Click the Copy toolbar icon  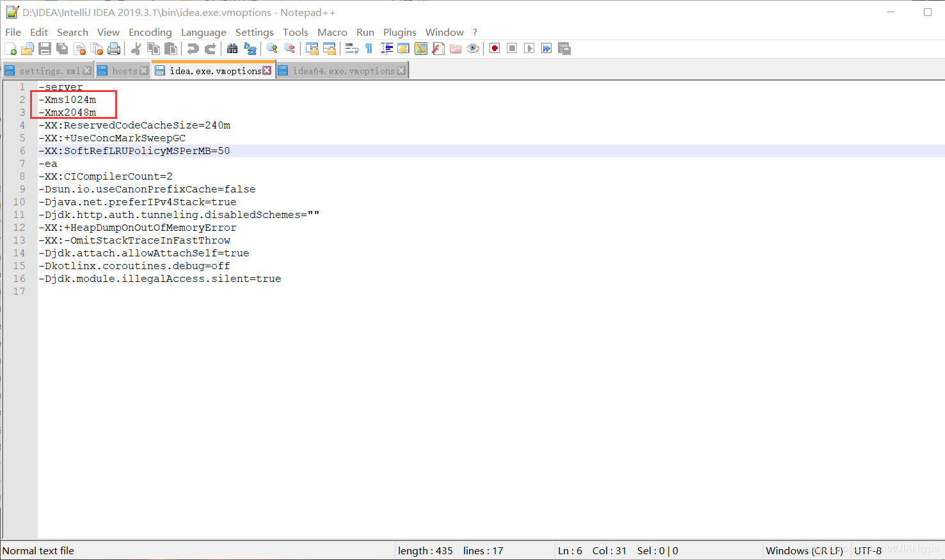[154, 49]
